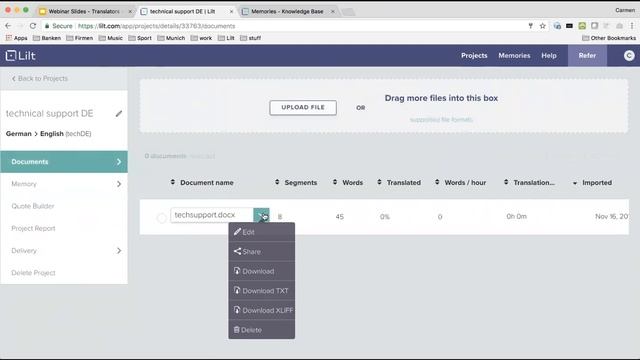This screenshot has height=360, width=640.
Task: Open supported file formats link
Action: 441,120
